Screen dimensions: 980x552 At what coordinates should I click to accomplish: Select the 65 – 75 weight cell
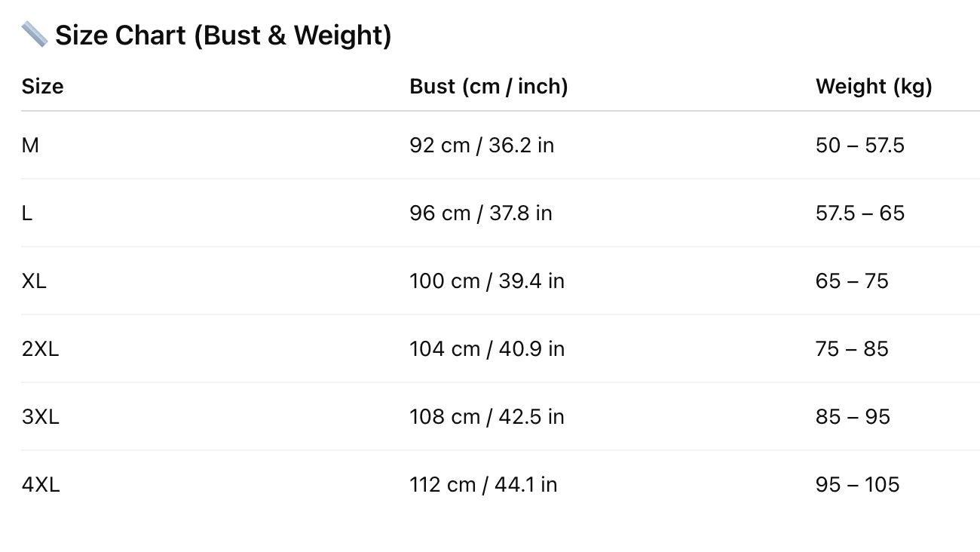pos(852,281)
